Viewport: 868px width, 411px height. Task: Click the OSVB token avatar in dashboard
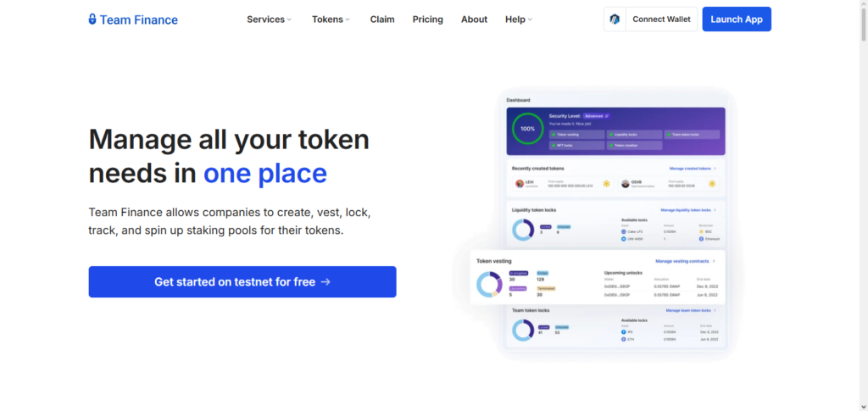(625, 183)
